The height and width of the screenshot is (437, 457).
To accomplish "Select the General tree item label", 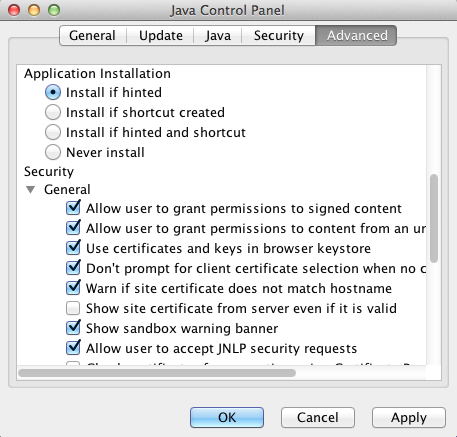I will 67,189.
